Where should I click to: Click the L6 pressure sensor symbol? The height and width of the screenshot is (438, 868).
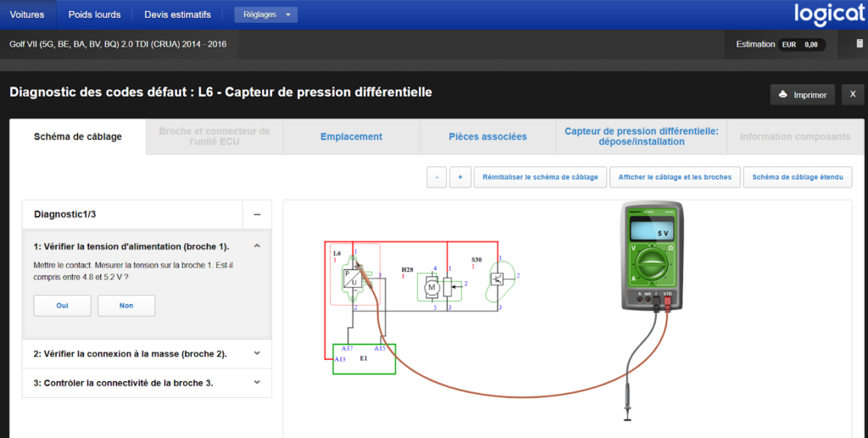[x=352, y=278]
